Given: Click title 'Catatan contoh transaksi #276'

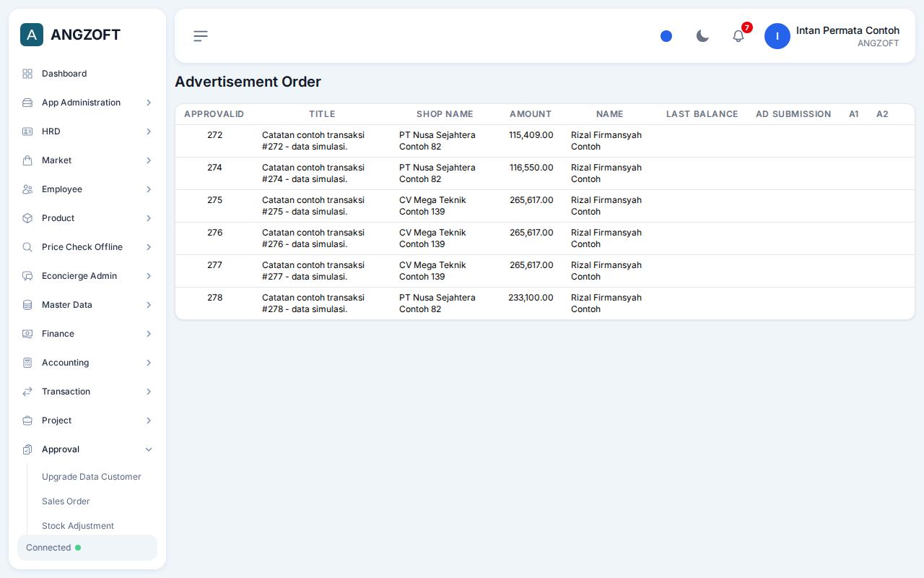Looking at the screenshot, I should click(313, 238).
